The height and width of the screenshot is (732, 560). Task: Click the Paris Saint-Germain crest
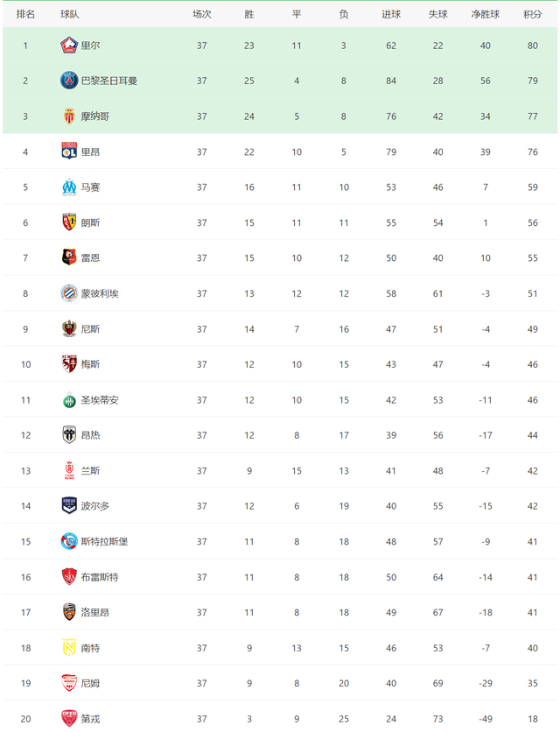point(69,81)
